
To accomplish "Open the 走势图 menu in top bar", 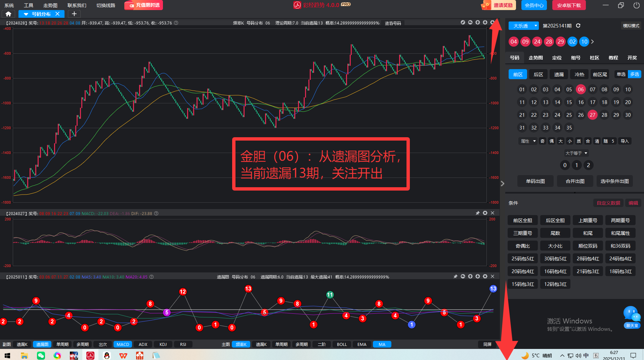I will pos(50,5).
